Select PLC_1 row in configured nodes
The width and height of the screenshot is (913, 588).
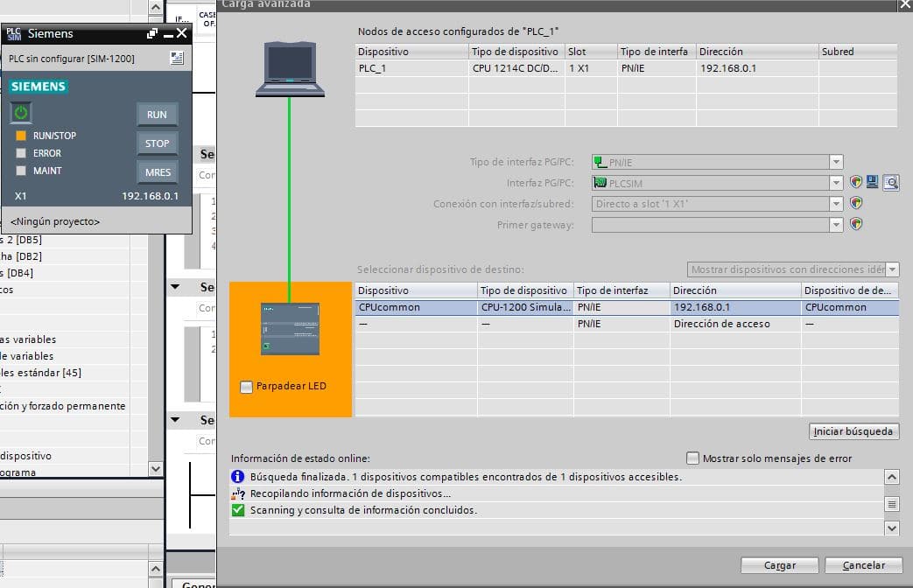click(626, 68)
